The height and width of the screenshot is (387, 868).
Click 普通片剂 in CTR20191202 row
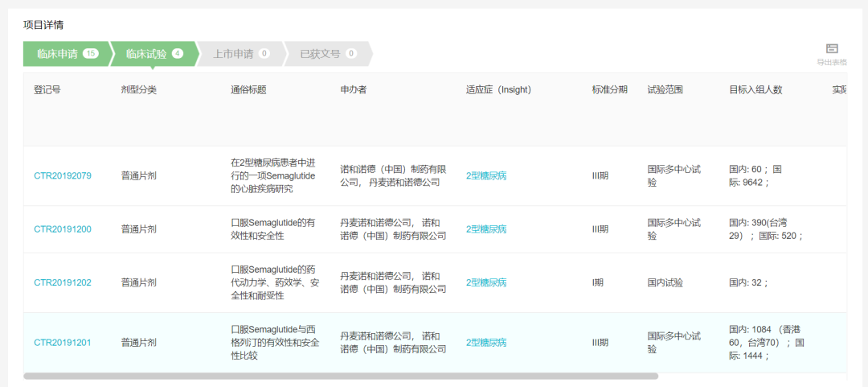click(139, 282)
